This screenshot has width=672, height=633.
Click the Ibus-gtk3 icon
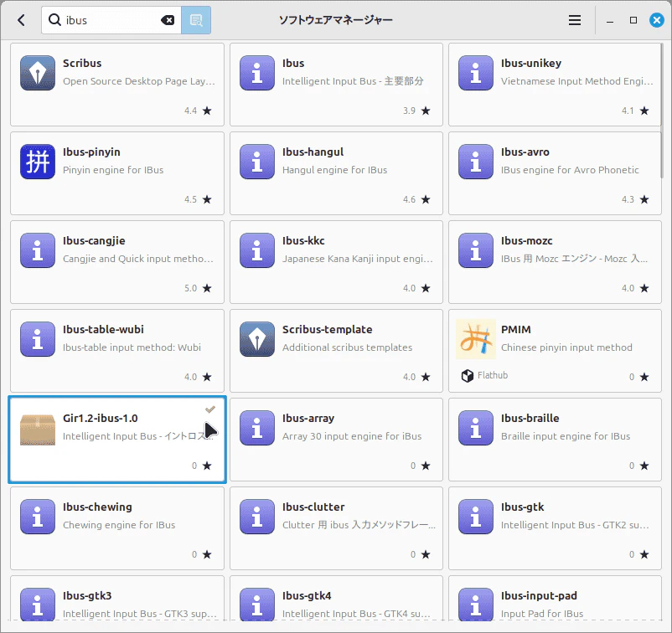click(38, 605)
